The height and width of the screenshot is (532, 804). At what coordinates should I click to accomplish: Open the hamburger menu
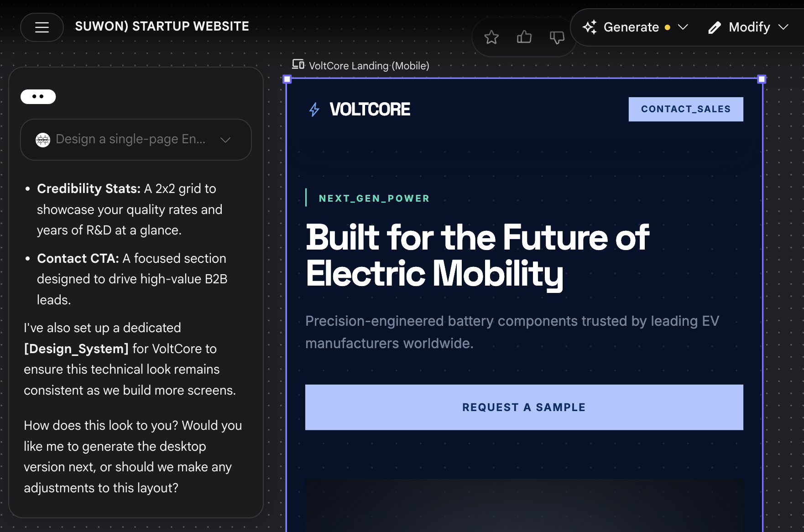[42, 27]
